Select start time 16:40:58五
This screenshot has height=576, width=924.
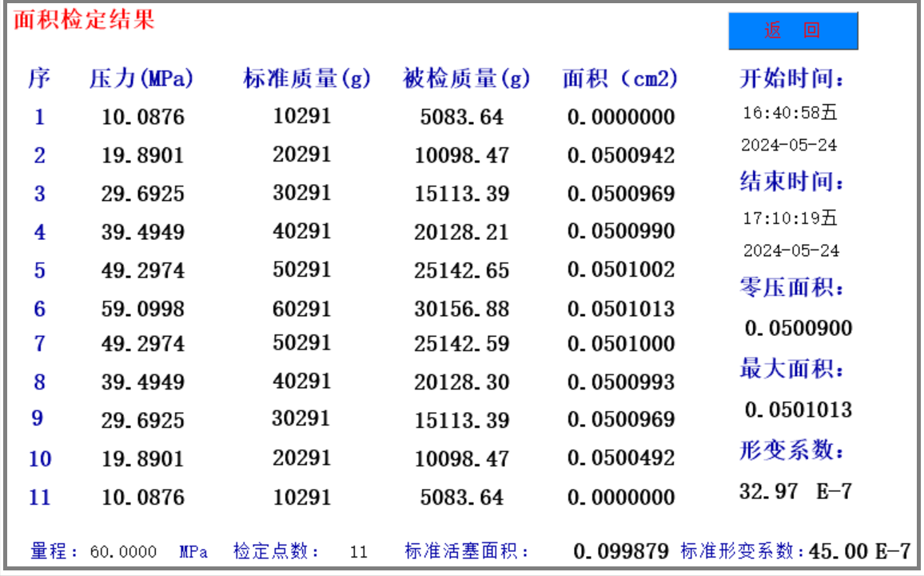coord(791,113)
